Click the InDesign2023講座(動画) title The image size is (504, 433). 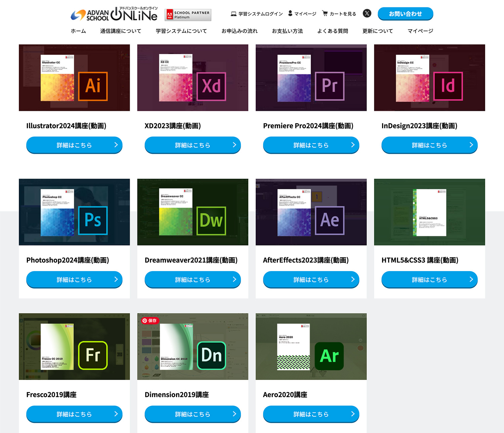[x=419, y=126]
